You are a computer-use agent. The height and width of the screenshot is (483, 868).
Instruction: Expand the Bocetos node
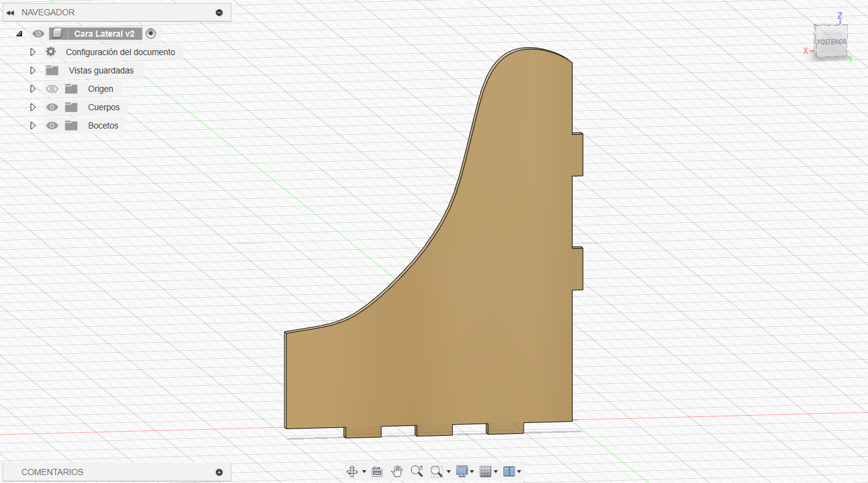click(x=33, y=125)
